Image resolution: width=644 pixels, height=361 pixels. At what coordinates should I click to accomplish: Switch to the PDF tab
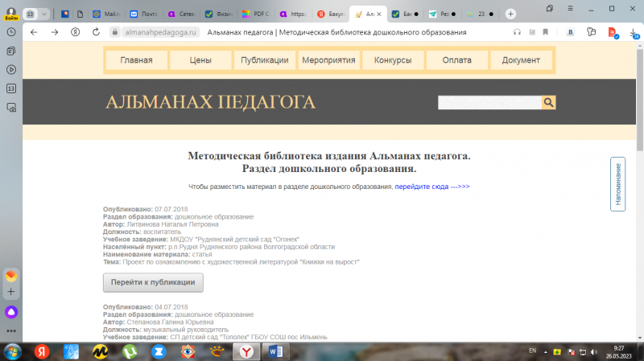256,14
